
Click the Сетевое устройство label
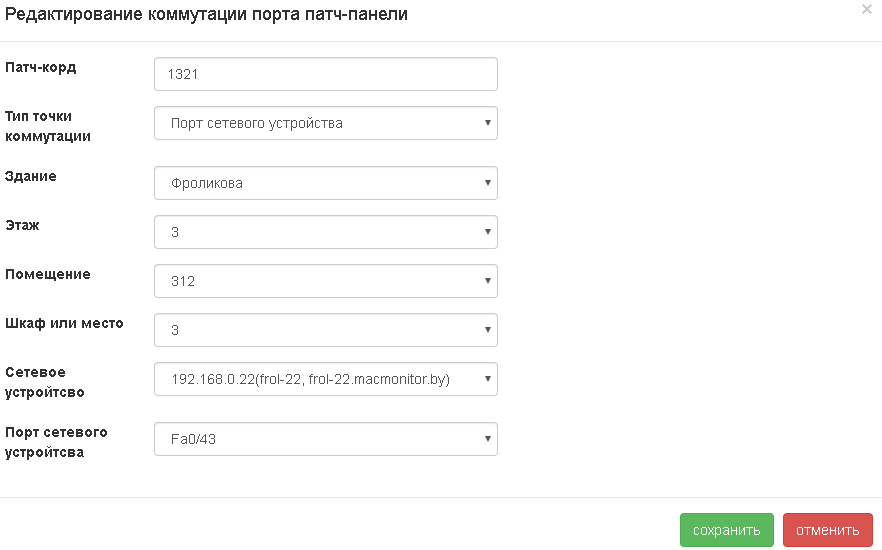coord(45,382)
